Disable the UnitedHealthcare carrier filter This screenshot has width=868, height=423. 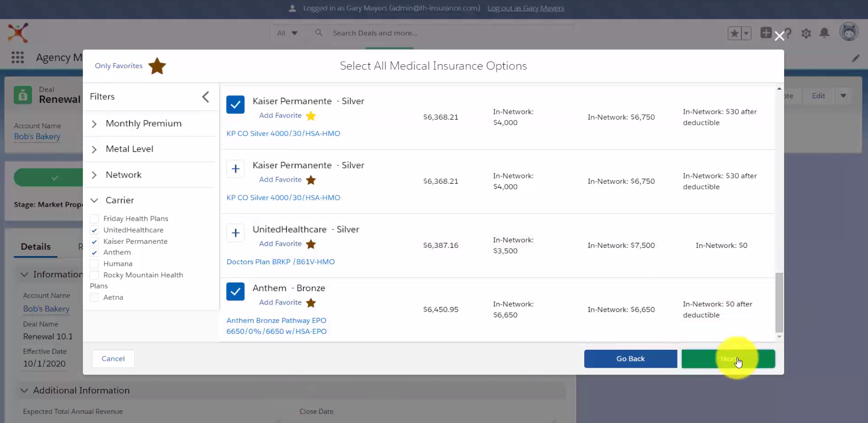tap(94, 230)
